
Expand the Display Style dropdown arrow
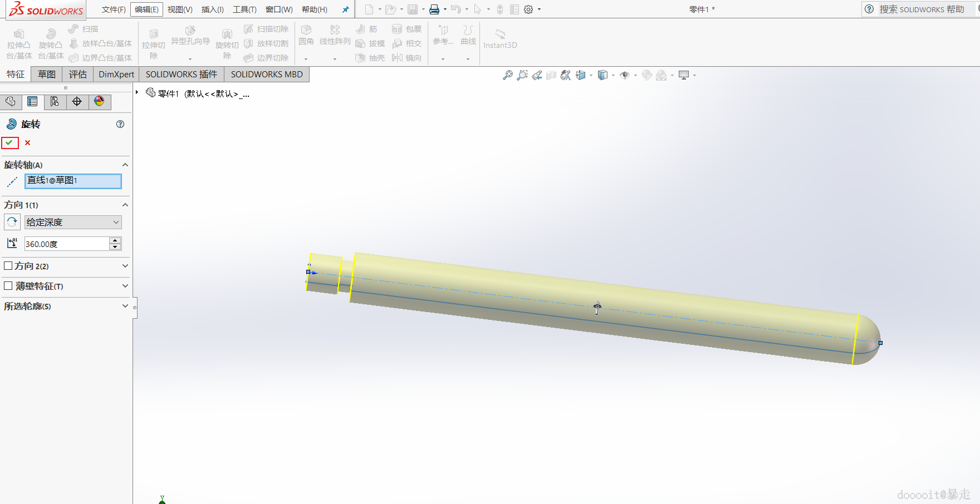tap(613, 75)
